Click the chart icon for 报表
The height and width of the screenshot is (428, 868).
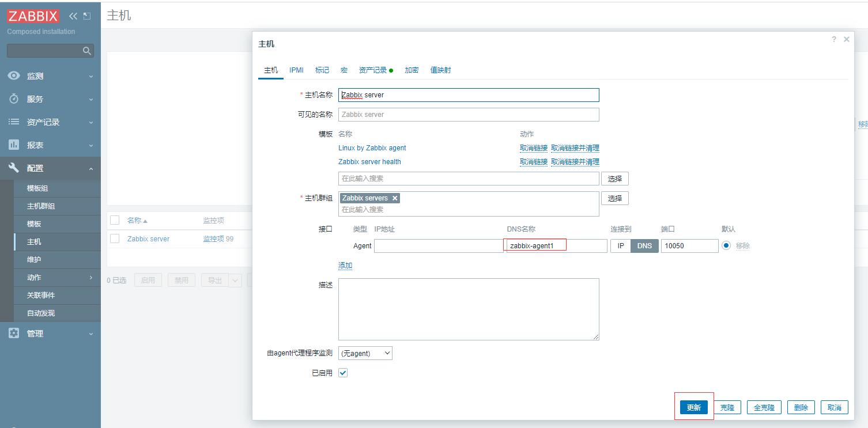click(14, 145)
